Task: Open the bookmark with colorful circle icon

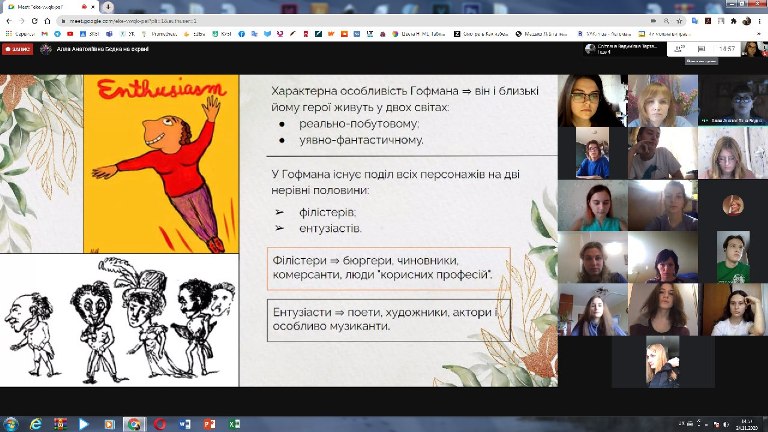Action: 395,34
